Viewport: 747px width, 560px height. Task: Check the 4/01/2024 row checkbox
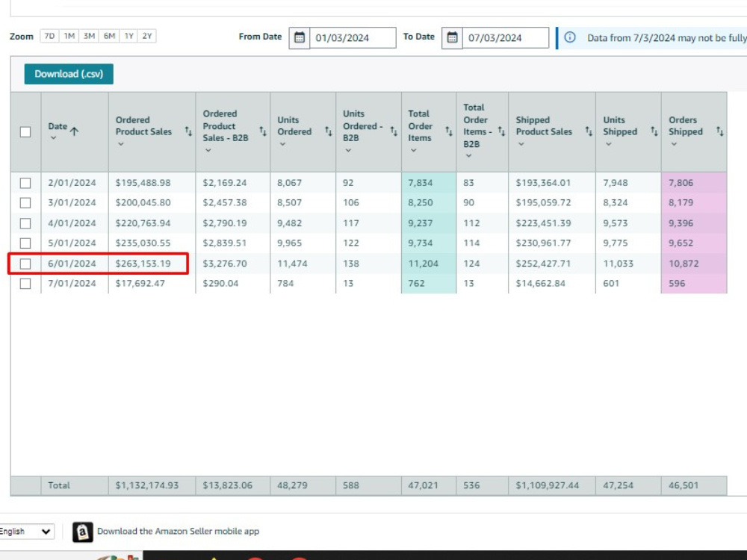pos(25,223)
